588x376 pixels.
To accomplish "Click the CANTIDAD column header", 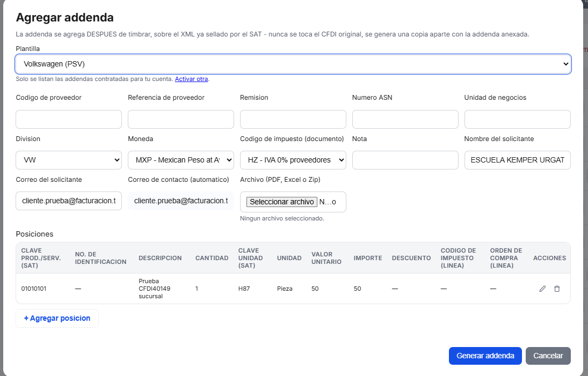I will (212, 258).
